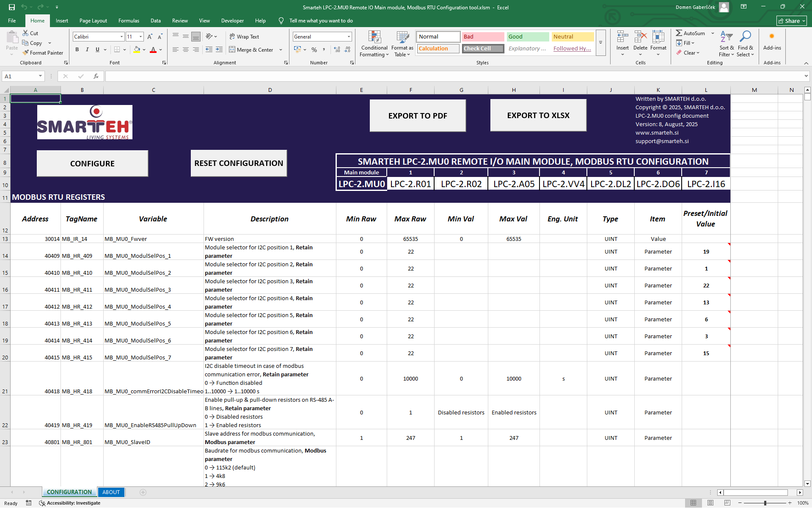
Task: Open Find & Select magnifier icon
Action: pos(745,37)
